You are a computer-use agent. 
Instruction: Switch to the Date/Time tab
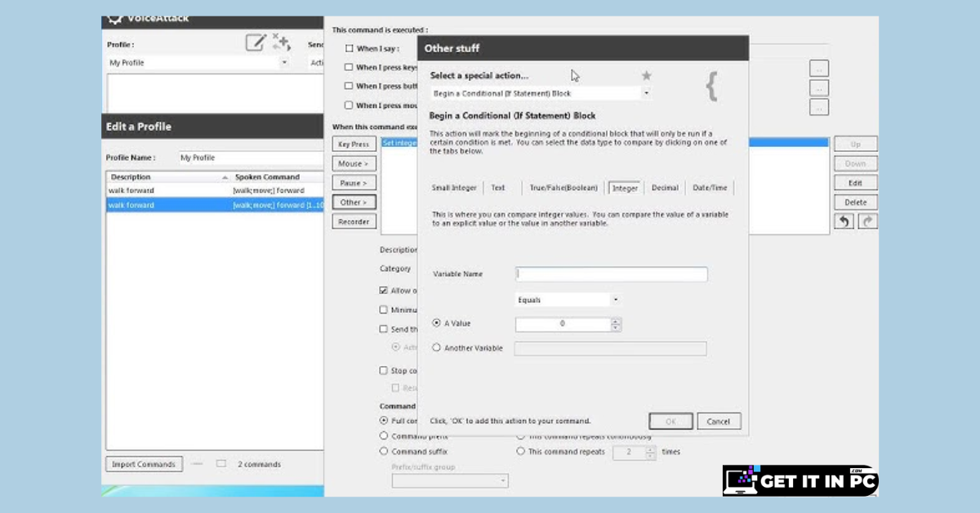[x=709, y=188]
